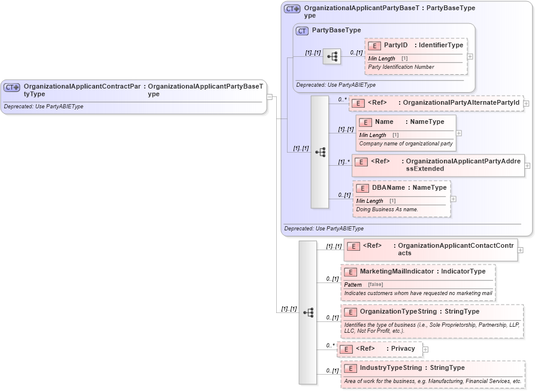Select the E icon on the Privacy reference
The width and height of the screenshot is (535, 392).
coord(345,348)
